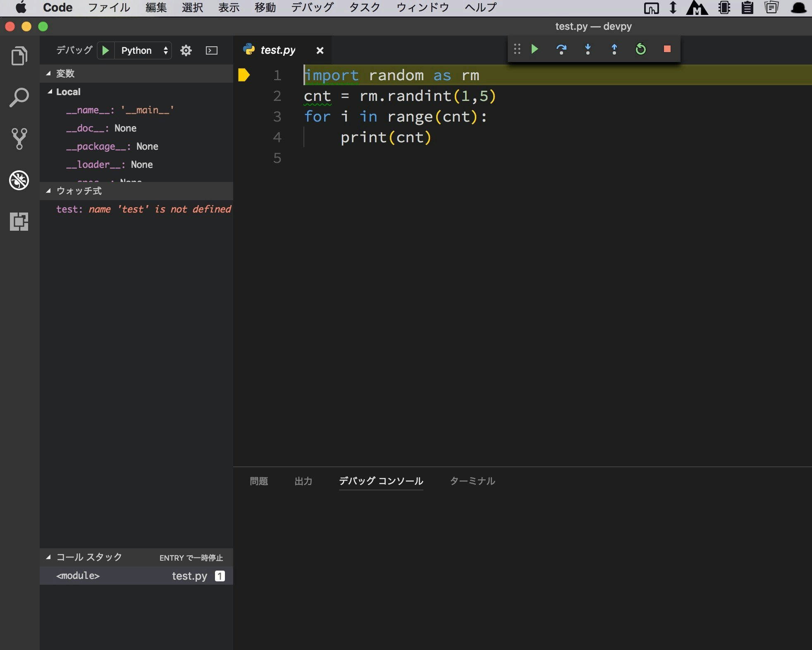
Task: Click the Step Out debug arrow
Action: (x=614, y=50)
